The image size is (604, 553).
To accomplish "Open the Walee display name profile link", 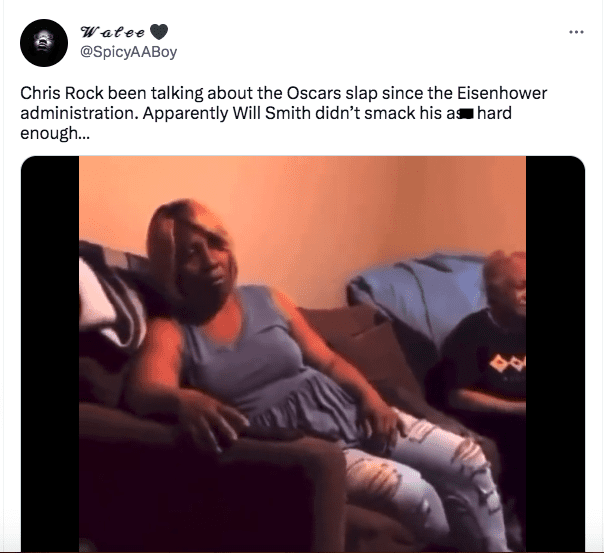I will pyautogui.click(x=112, y=32).
